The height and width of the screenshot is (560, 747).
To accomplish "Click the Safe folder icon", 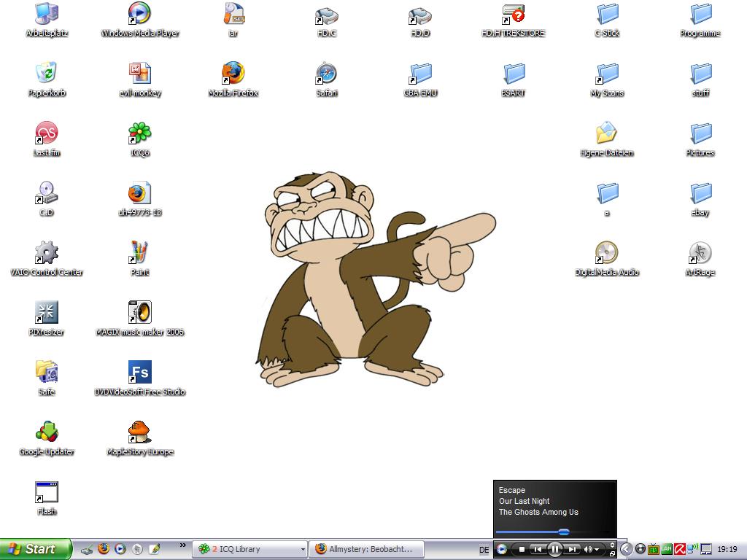I will coord(47,379).
